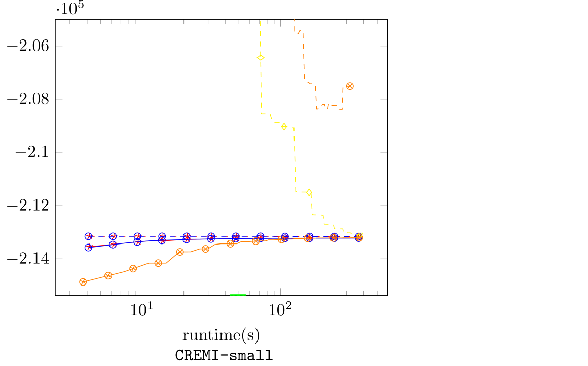This screenshot has height=366, width=588.
Task: Click the "·10^5" axis exponent label
Action: (x=70, y=8)
